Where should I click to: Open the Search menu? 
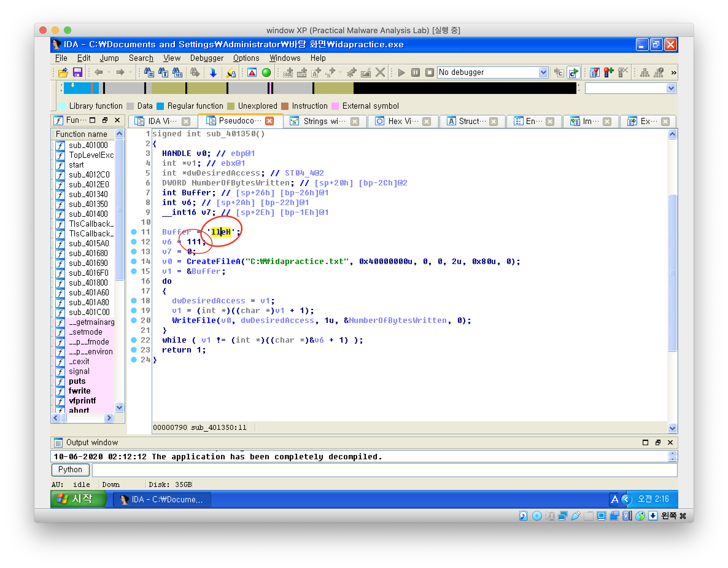coord(141,58)
